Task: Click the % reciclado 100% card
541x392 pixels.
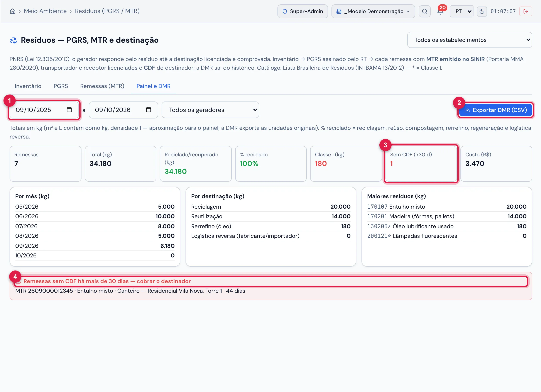Action: point(271,164)
